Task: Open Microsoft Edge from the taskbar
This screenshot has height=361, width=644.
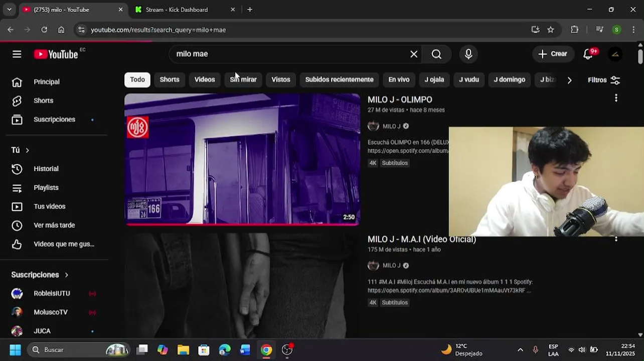Action: pyautogui.click(x=225, y=349)
